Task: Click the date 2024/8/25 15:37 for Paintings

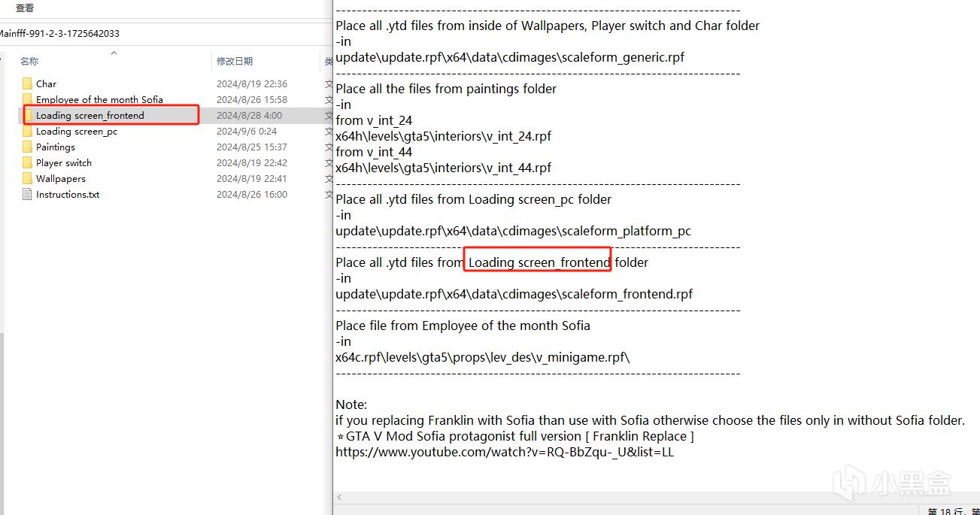Action: [252, 147]
